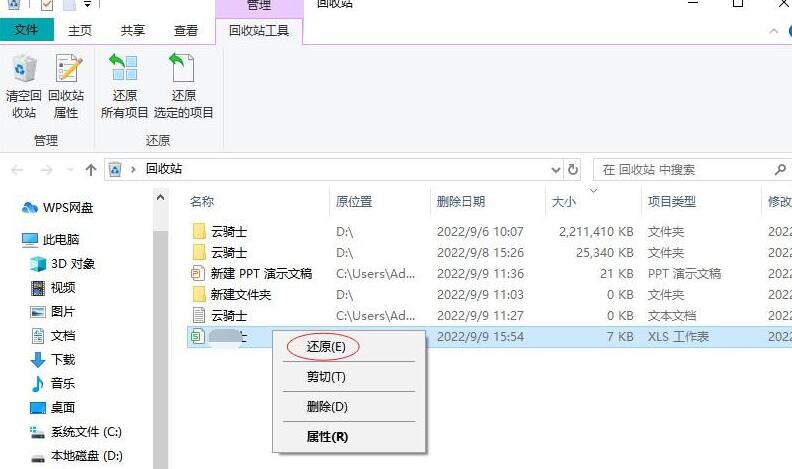Click the XLS worksheet file icon
The height and width of the screenshot is (469, 792).
pyautogui.click(x=198, y=336)
